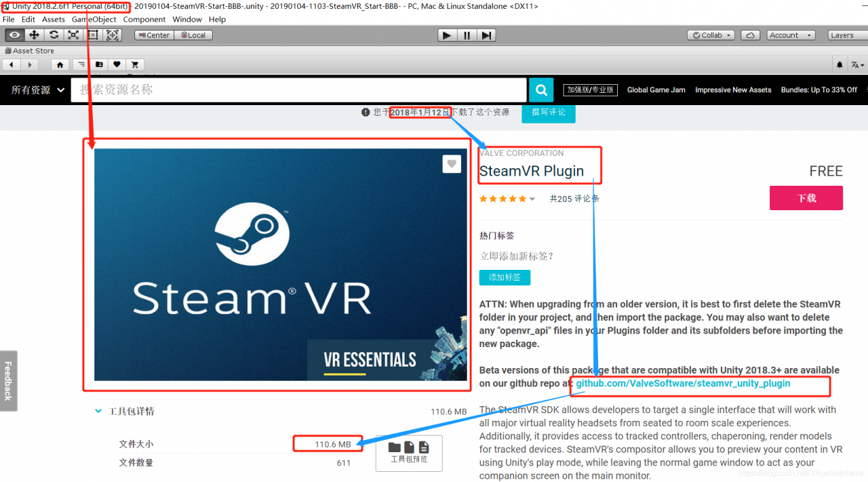
Task: Open the 工具包预览 package preview button
Action: (x=409, y=453)
